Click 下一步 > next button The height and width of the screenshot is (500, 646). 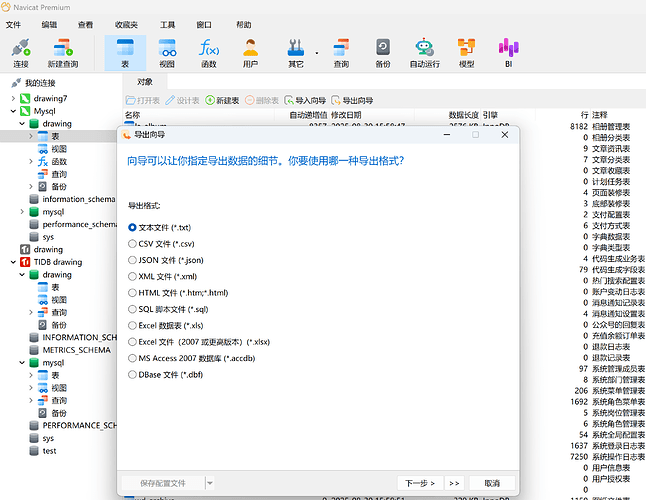pyautogui.click(x=420, y=483)
